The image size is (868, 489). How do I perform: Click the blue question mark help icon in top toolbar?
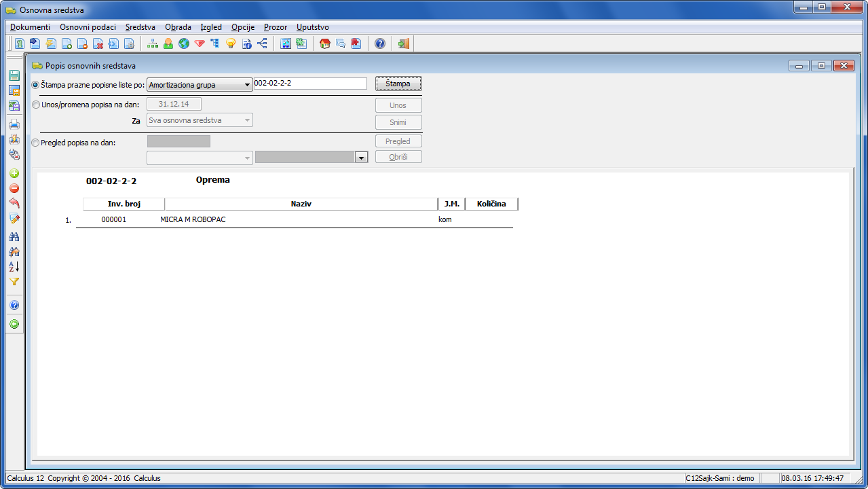pyautogui.click(x=380, y=43)
